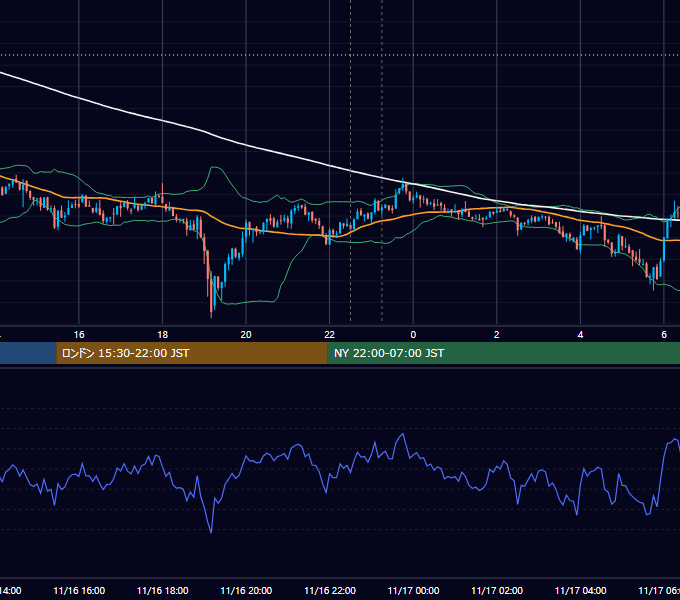The width and height of the screenshot is (680, 600).
Task: Click hour label 16 on price chart axis
Action: click(79, 335)
